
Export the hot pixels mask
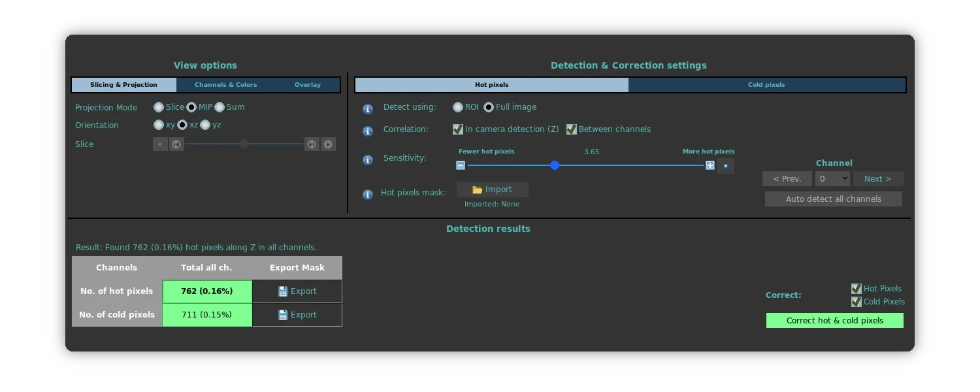point(297,291)
